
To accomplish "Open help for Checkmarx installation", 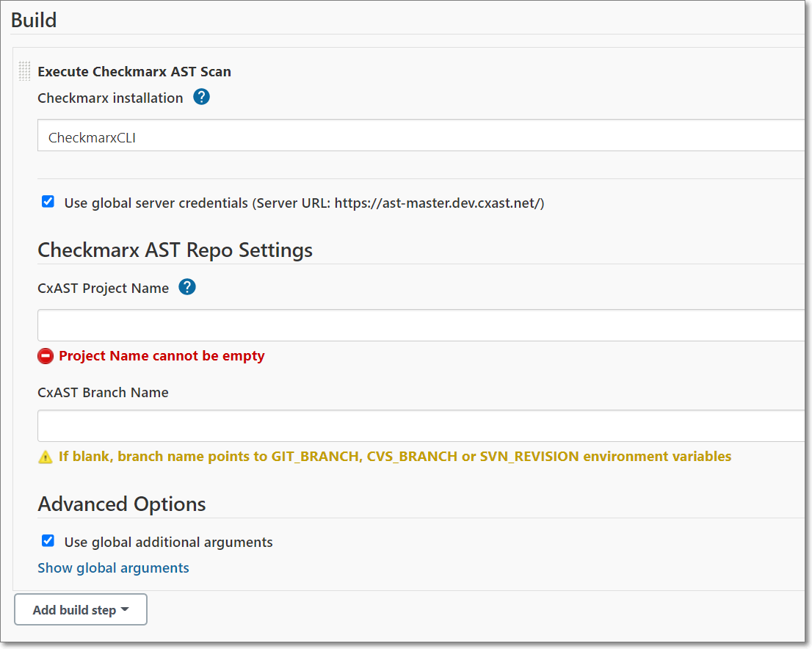I will [x=201, y=97].
